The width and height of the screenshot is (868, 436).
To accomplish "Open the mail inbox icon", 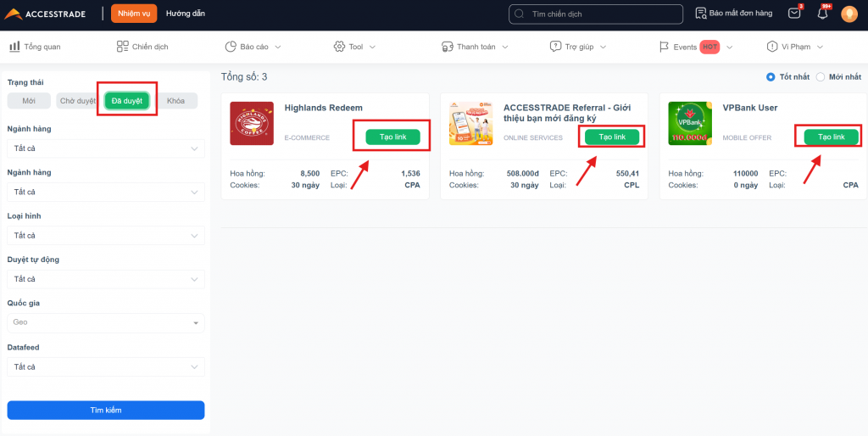I will pyautogui.click(x=794, y=14).
